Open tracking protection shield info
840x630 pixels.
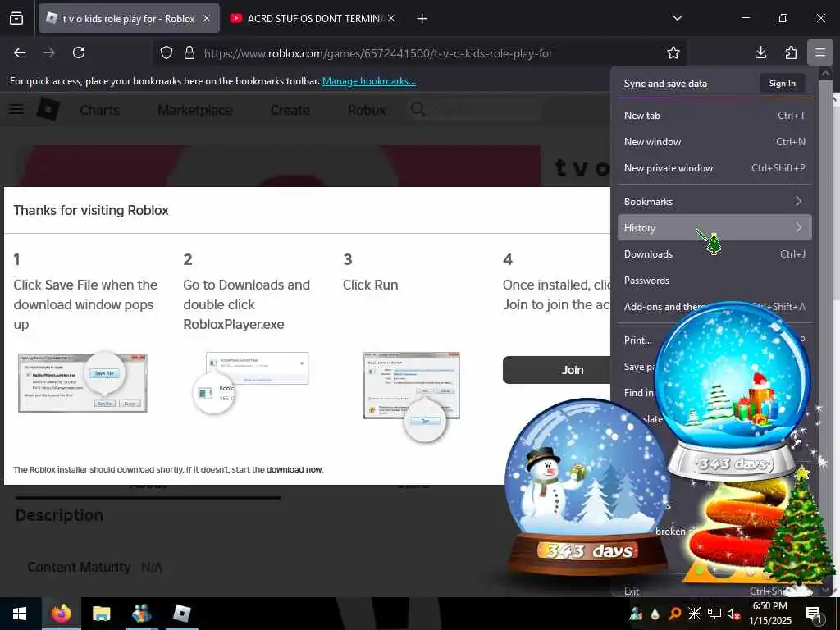tap(167, 53)
